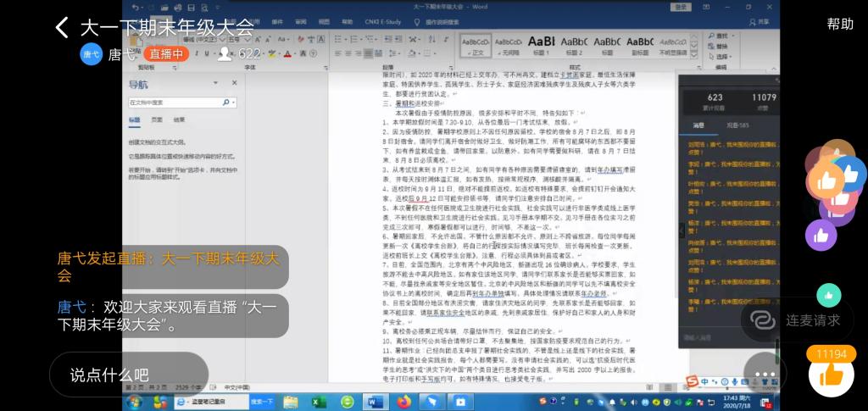Open host 唐弋's avatar
Viewport: 868px width, 411px height.
pos(91,54)
